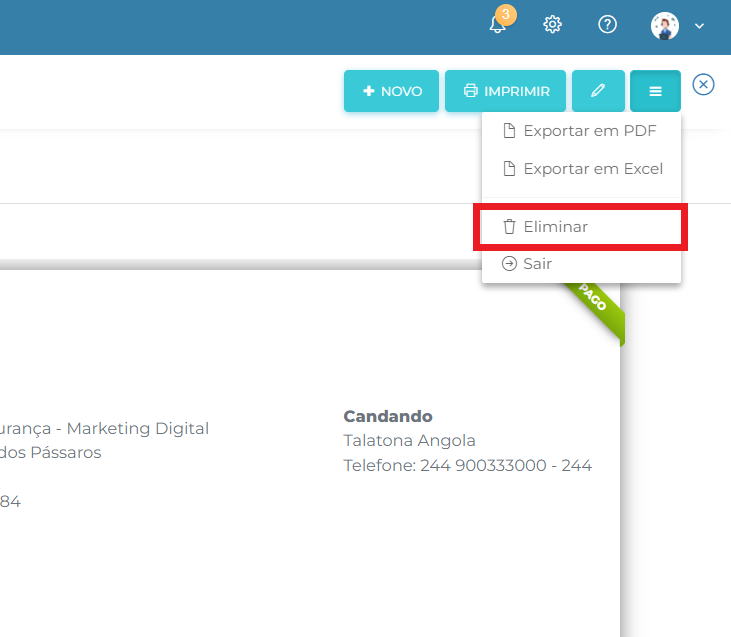Click the pencil edit button
The image size is (731, 637).
[598, 91]
